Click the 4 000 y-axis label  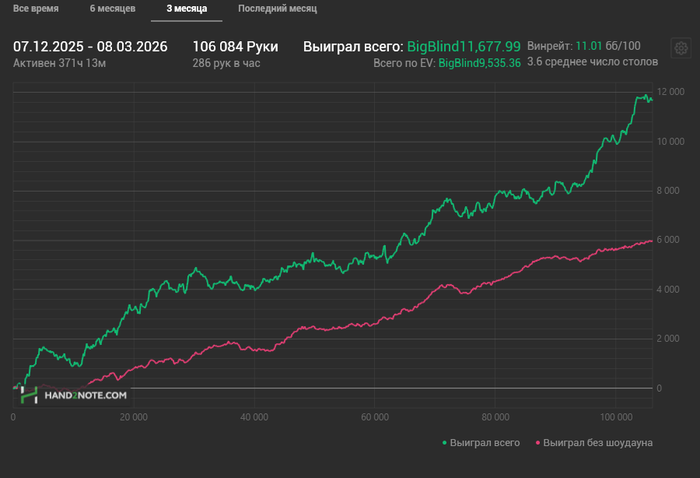coord(668,290)
